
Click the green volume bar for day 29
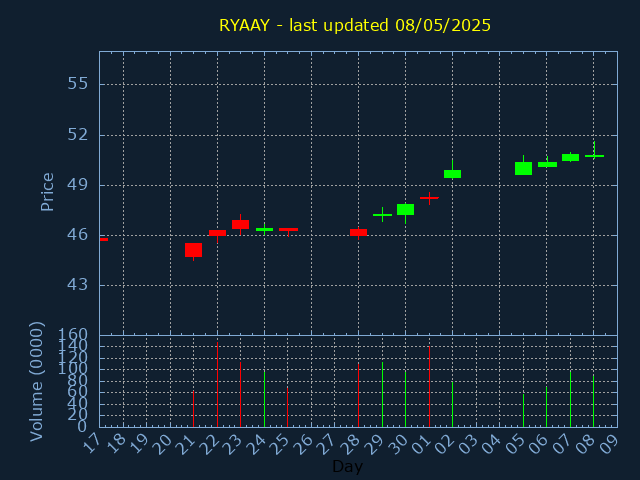[x=382, y=394]
